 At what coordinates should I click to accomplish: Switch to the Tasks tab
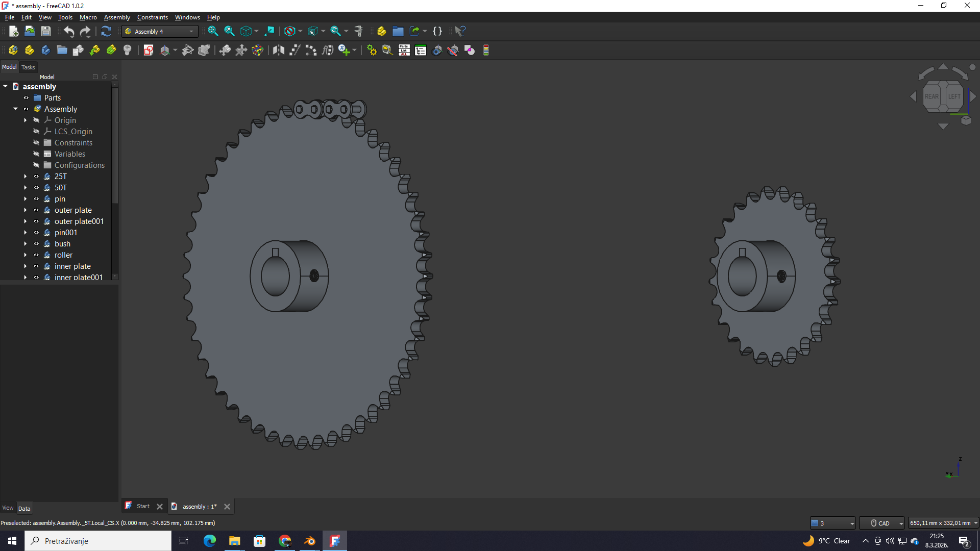click(28, 67)
